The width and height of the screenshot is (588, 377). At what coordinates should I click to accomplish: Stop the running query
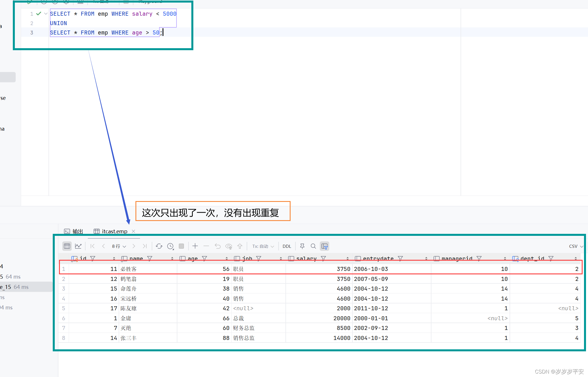click(181, 246)
